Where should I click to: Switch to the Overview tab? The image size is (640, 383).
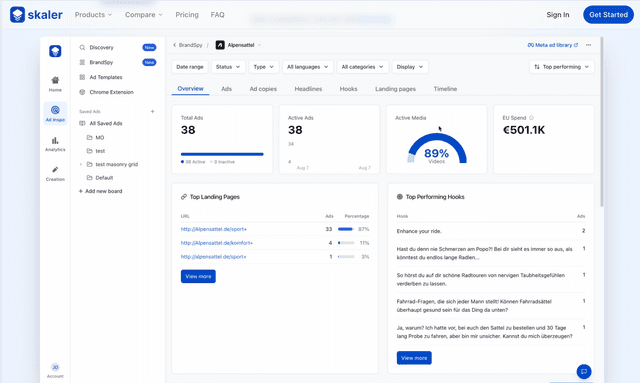click(x=190, y=89)
